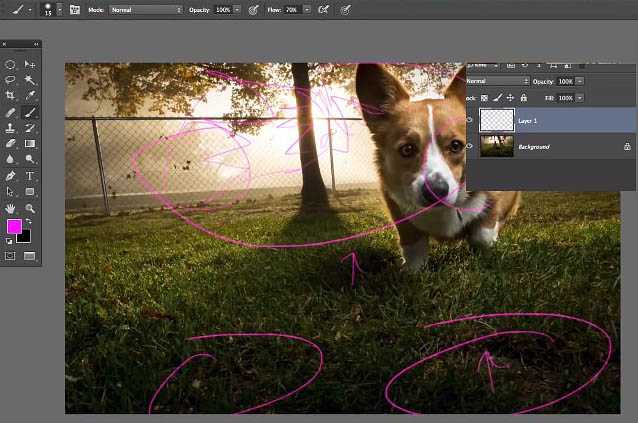The height and width of the screenshot is (423, 638).
Task: Select the Crop tool
Action: point(10,96)
